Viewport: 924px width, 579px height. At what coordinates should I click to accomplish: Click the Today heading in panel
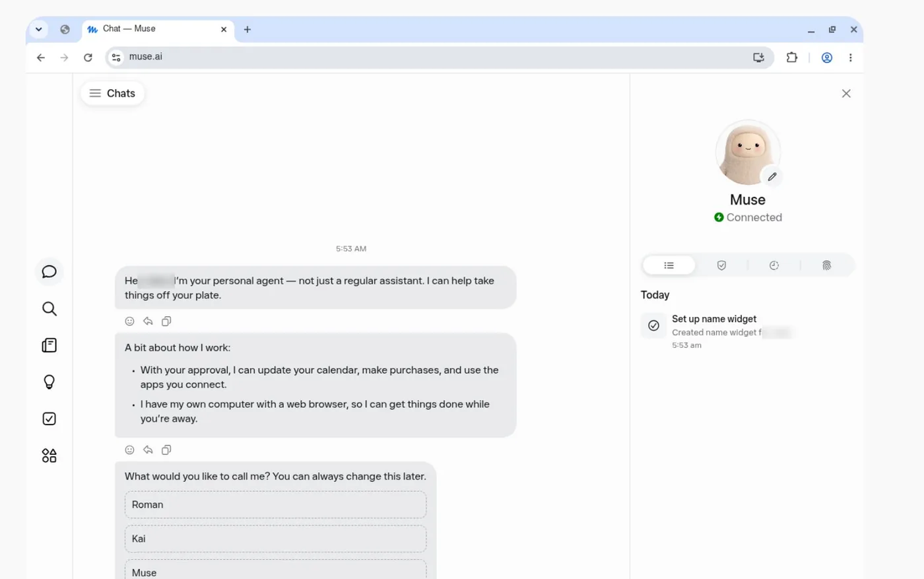pyautogui.click(x=655, y=295)
